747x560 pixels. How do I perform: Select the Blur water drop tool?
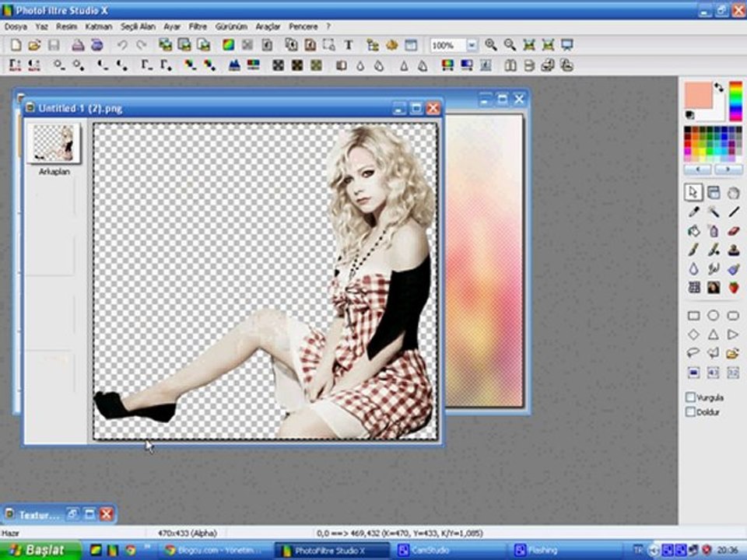click(x=693, y=268)
